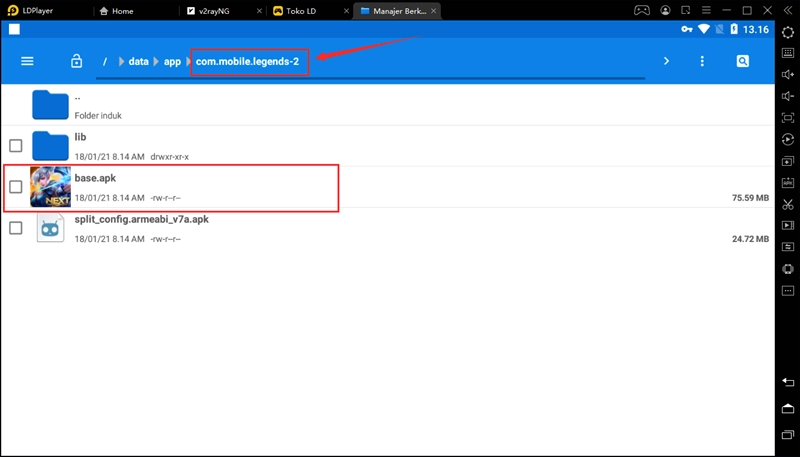Collapse the sidebar with double-chevron icon
Image resolution: width=800 pixels, height=457 pixels.
coord(788,10)
